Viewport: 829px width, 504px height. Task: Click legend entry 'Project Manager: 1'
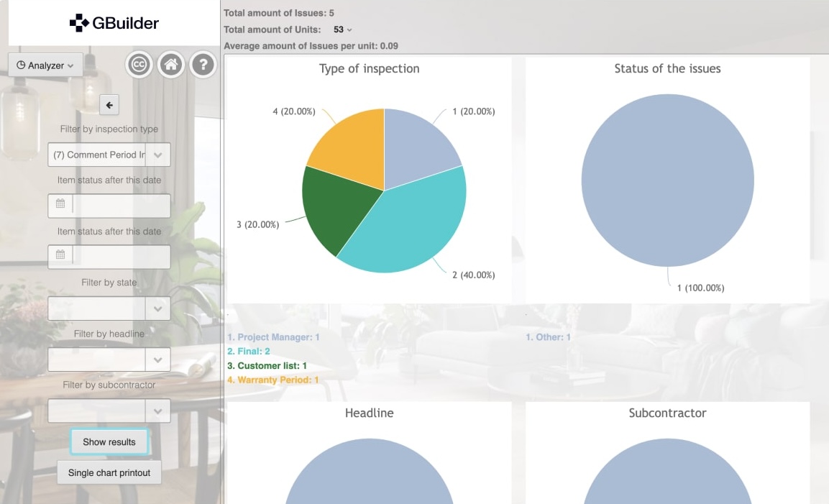coord(273,337)
